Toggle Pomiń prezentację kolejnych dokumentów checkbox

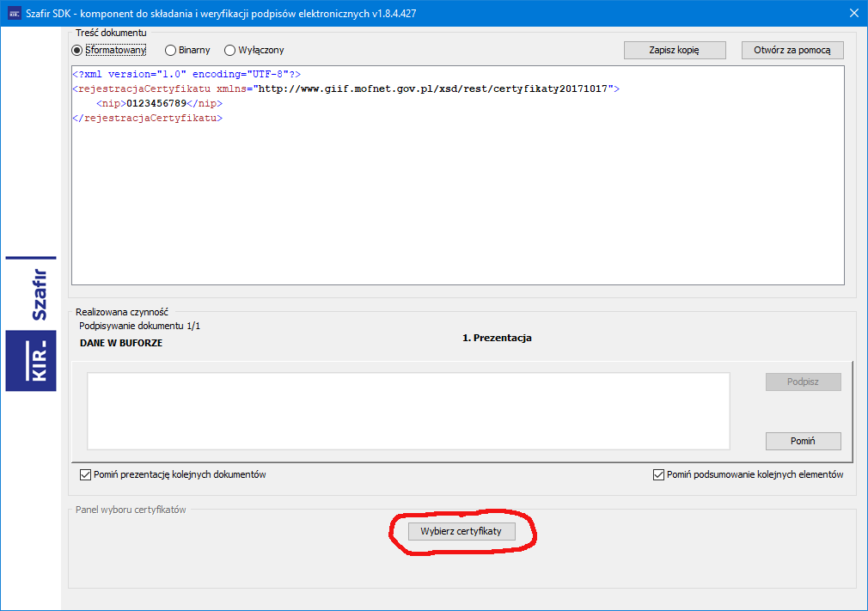coord(85,474)
